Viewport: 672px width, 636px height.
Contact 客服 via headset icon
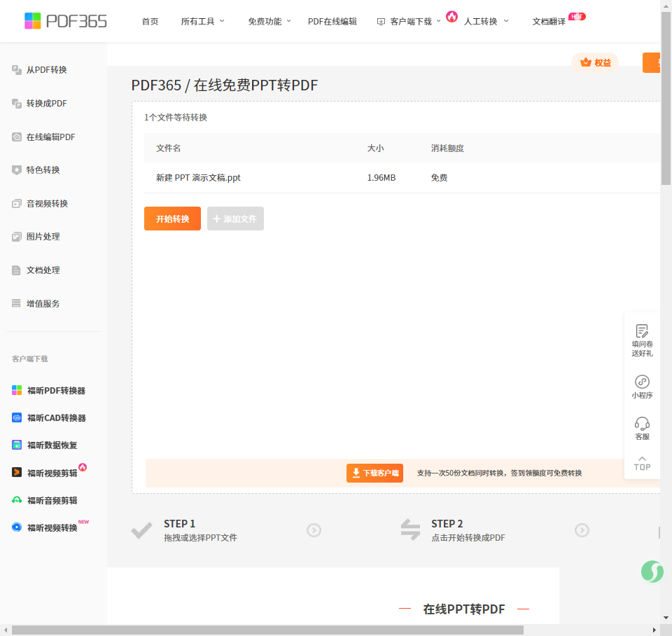[x=642, y=424]
